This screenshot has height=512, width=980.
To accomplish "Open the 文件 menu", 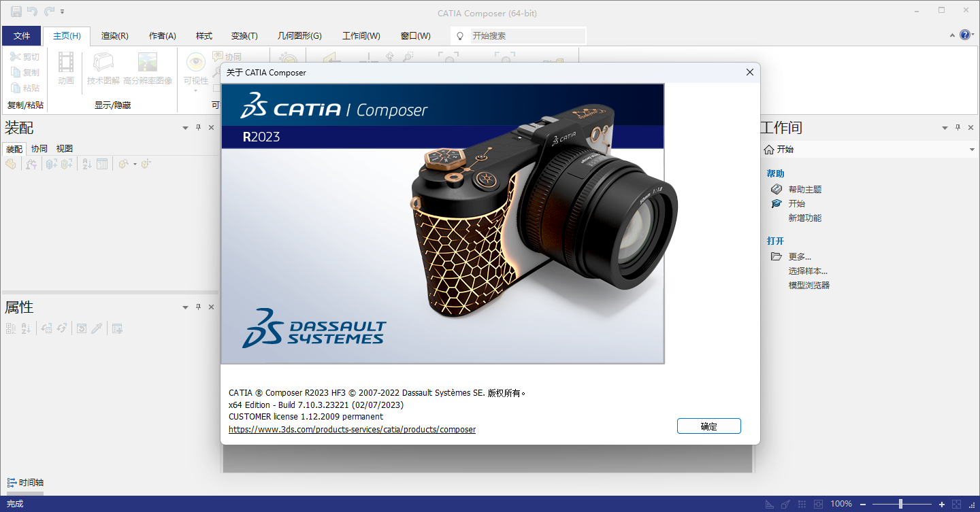I will click(x=22, y=36).
